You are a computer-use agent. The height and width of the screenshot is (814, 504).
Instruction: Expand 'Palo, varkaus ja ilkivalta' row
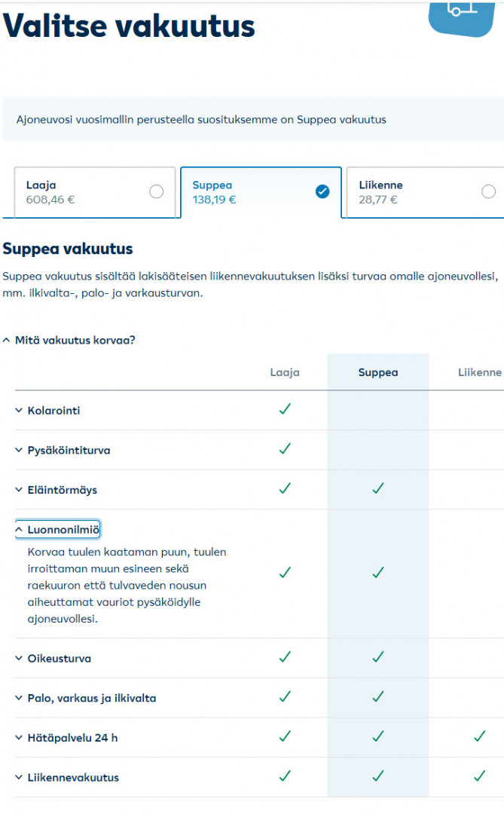point(90,698)
